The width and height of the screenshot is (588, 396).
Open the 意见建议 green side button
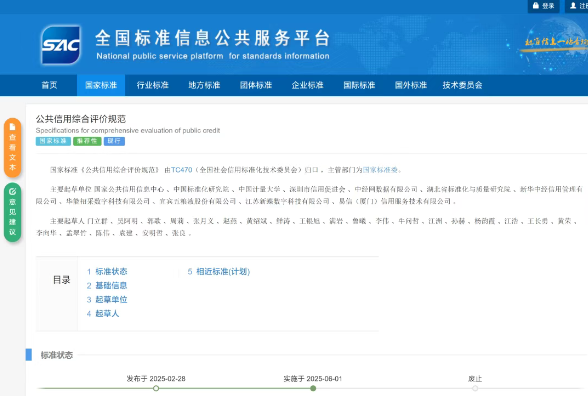click(12, 212)
